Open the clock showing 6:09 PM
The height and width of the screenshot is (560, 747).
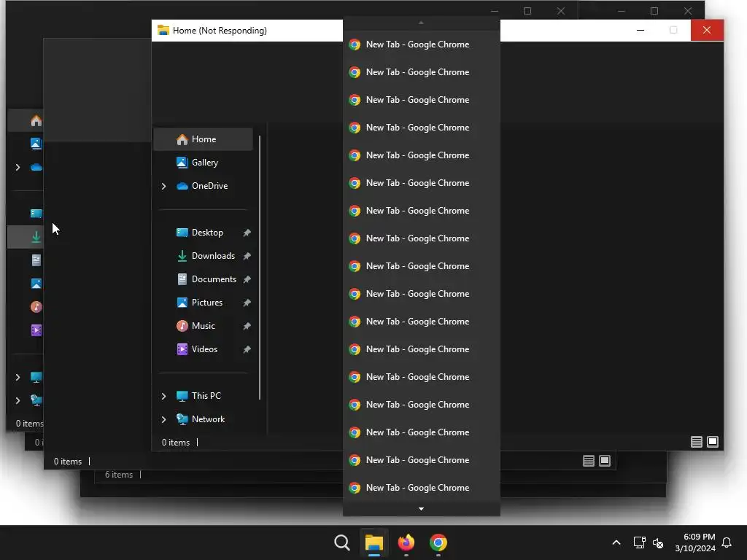pos(695,542)
